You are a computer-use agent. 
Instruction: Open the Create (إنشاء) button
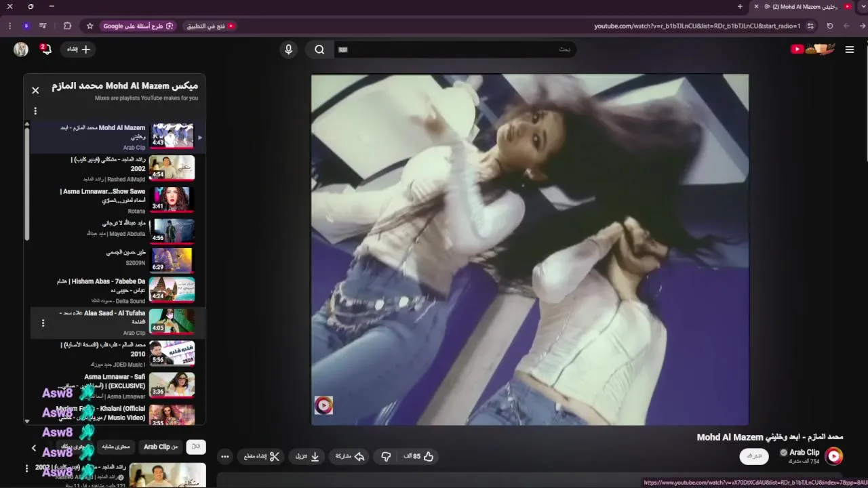78,49
